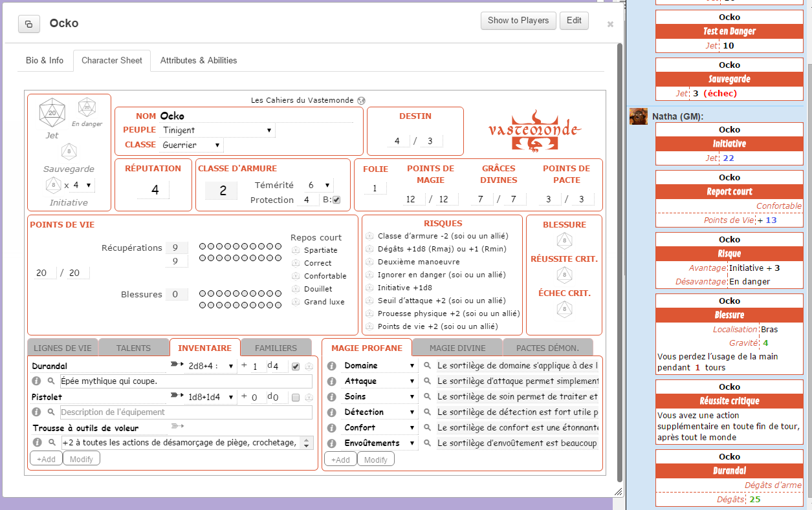The width and height of the screenshot is (812, 510).
Task: Roll the Sauvegarde d8 die
Action: pos(69,152)
